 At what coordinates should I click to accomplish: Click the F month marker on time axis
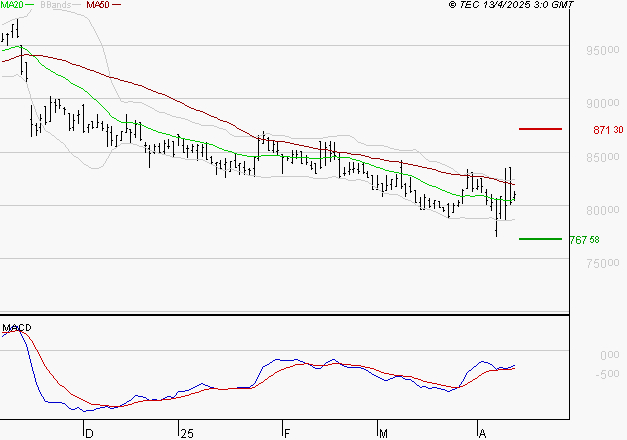pyautogui.click(x=285, y=433)
